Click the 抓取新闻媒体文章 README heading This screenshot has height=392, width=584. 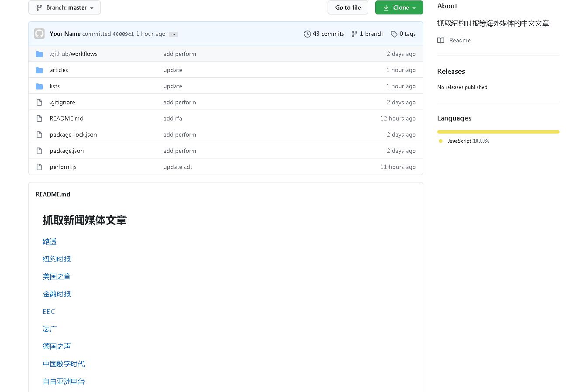(x=85, y=220)
